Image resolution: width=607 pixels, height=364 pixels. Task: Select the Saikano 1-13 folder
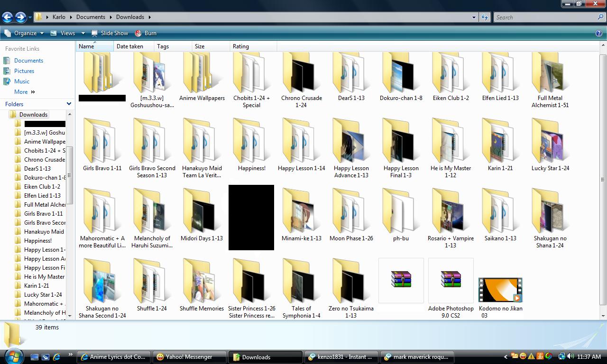click(500, 215)
